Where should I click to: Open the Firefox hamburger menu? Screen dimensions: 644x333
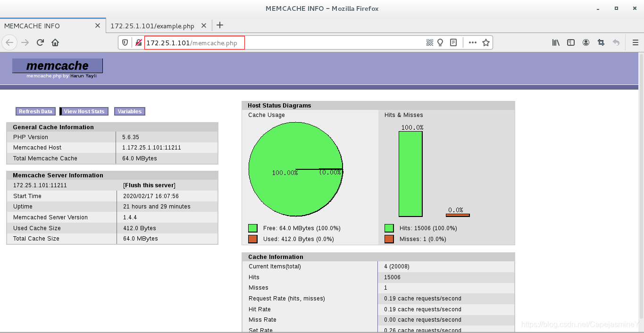pos(635,42)
